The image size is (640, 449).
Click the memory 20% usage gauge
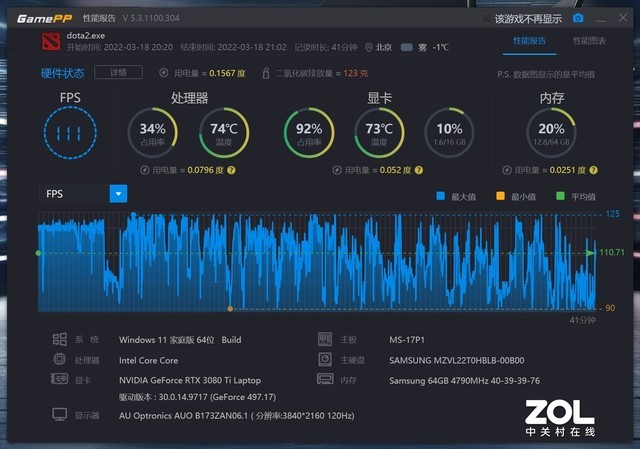[x=551, y=133]
